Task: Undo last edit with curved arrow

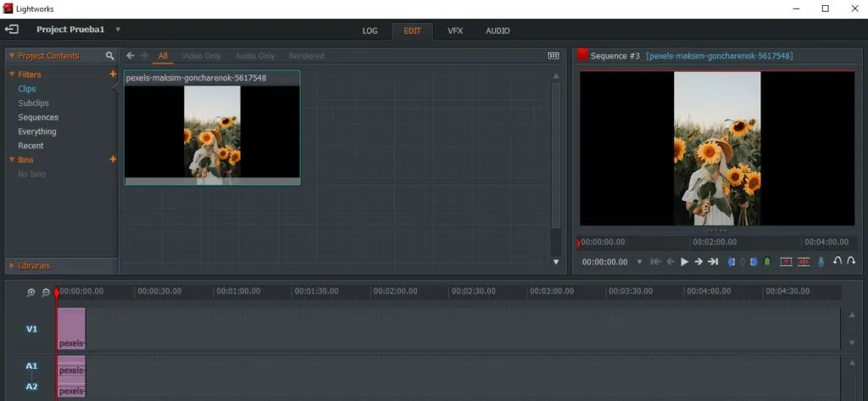Action: [x=837, y=261]
